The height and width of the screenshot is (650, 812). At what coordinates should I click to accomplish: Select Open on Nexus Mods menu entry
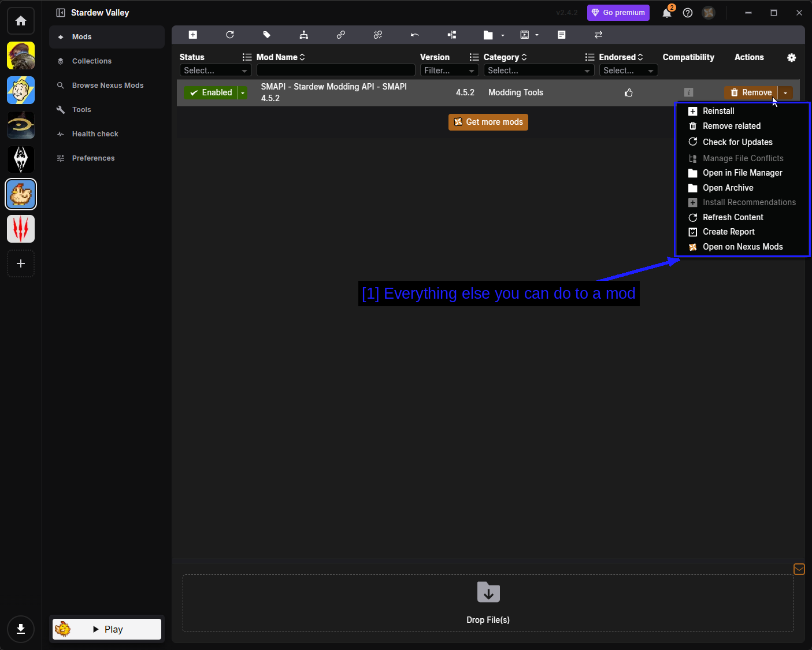(x=741, y=247)
